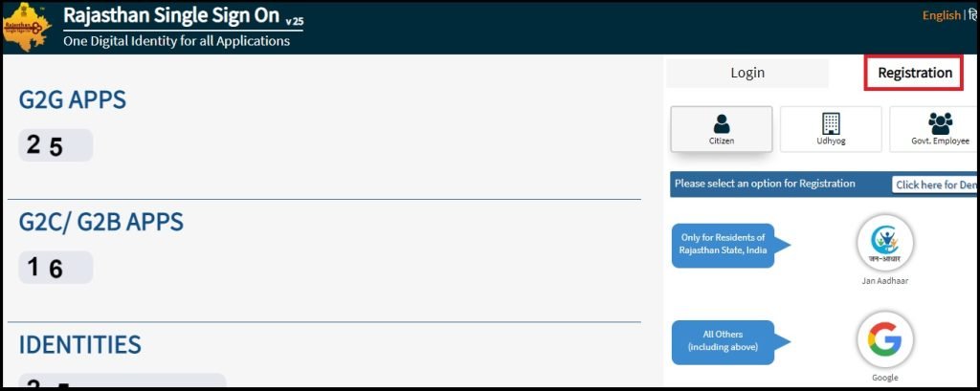
Task: Register using the Jan Aadhaar logo
Action: tap(885, 243)
